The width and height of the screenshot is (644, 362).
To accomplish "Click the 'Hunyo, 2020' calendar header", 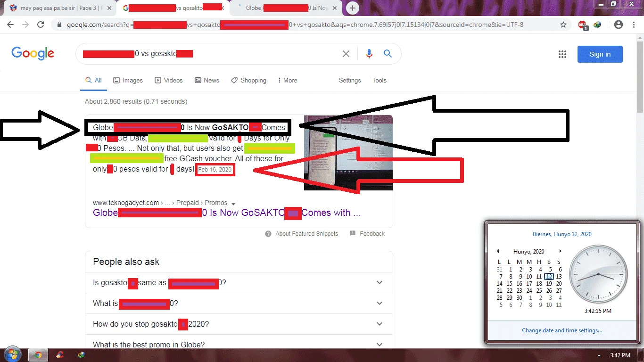I will 529,252.
